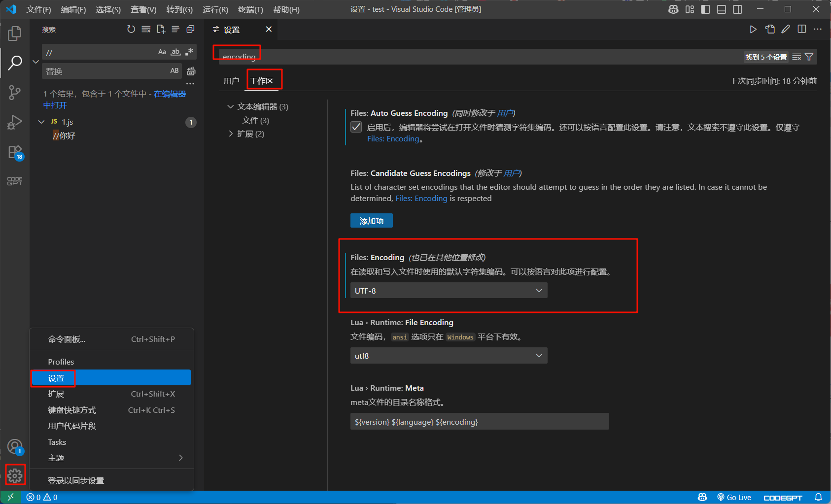Open the Extensions view with 18 badge
Image resolution: width=831 pixels, height=504 pixels.
[15, 152]
